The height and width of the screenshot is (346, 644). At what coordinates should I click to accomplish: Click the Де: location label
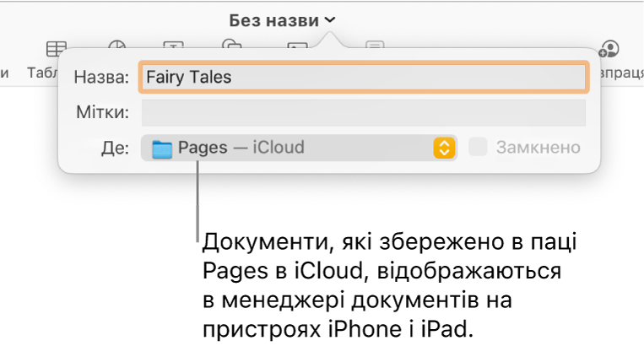click(x=116, y=149)
